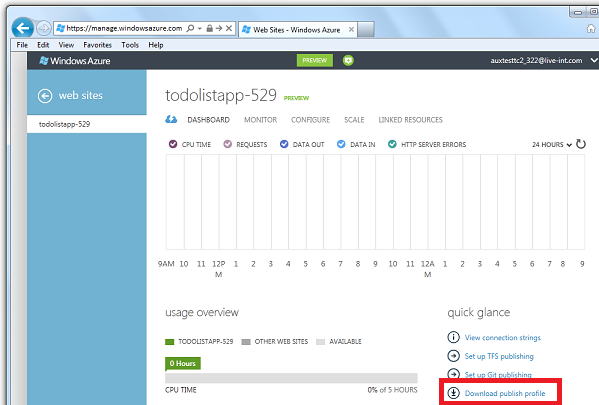Click the Stop loading X in address bar
This screenshot has height=405, width=599.
point(229,28)
